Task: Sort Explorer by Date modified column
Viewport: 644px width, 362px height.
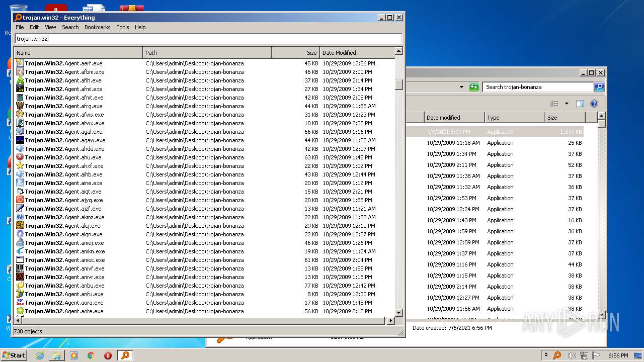Action: 454,118
